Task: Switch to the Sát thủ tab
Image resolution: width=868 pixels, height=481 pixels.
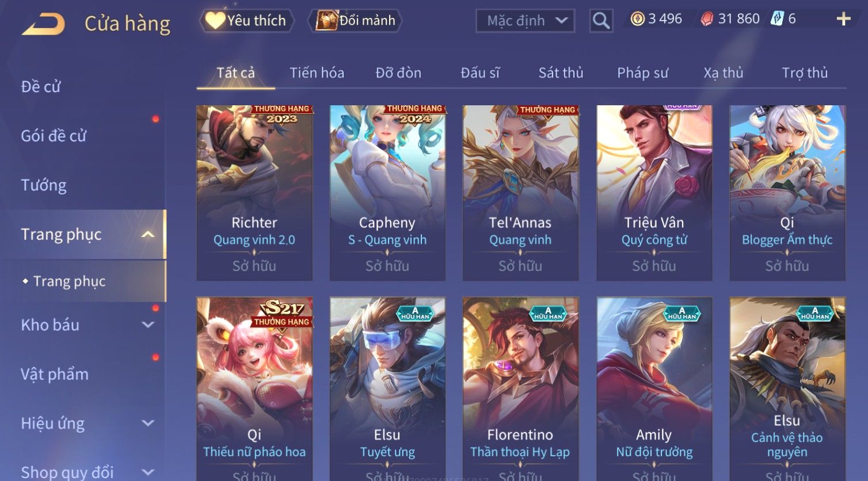Action: (561, 73)
